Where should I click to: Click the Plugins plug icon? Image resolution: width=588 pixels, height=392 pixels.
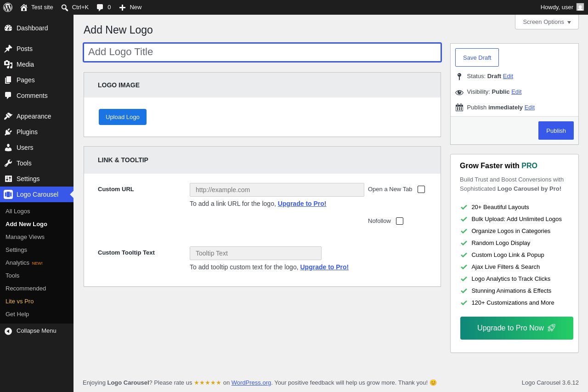coord(8,132)
